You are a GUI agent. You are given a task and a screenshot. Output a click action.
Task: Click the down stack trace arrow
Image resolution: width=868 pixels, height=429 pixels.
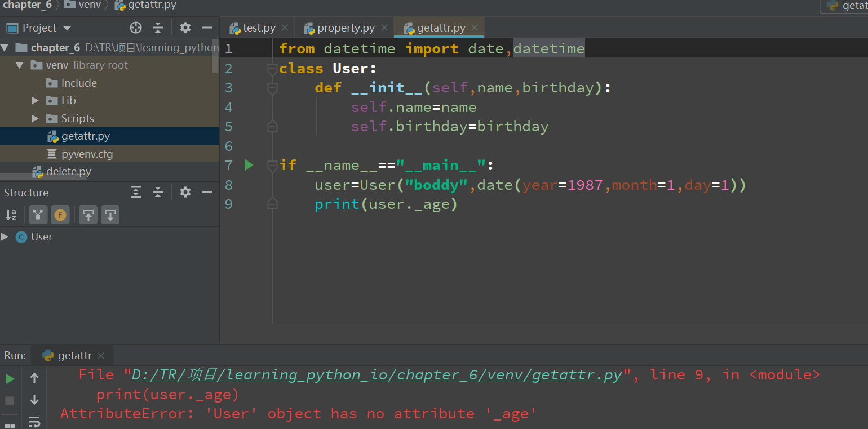34,400
